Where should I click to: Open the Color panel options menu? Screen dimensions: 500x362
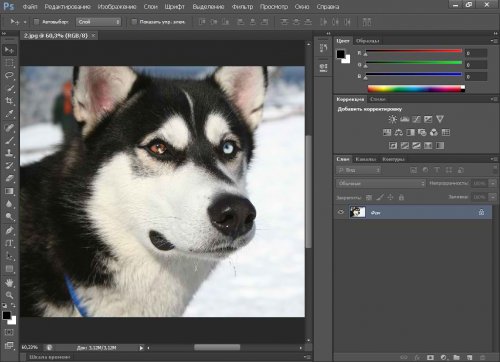point(494,41)
